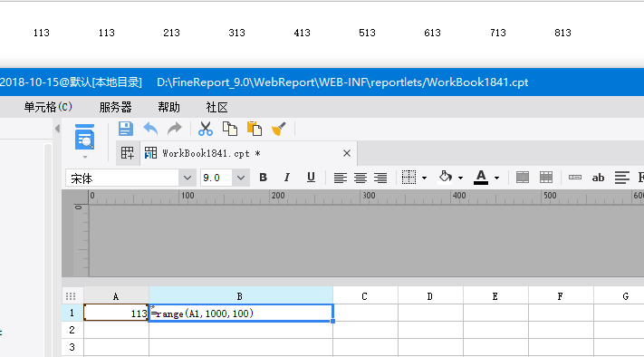Viewport: 644px width, 357px height.
Task: Click the preview report icon
Action: 84,137
